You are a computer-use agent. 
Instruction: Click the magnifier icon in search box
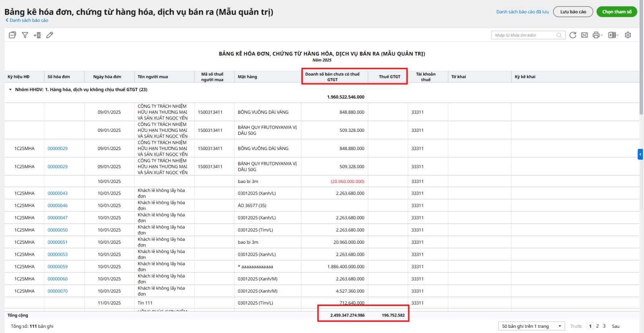[x=559, y=35]
